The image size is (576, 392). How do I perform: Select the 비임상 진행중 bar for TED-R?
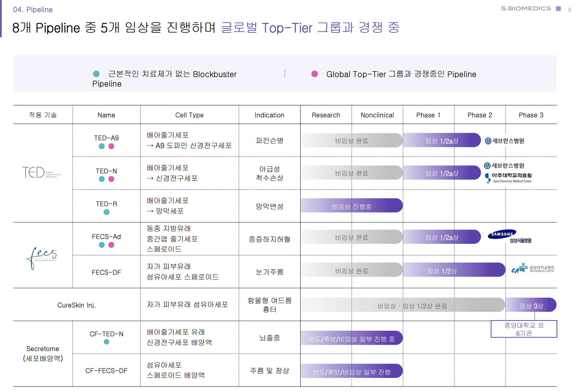[x=352, y=206]
